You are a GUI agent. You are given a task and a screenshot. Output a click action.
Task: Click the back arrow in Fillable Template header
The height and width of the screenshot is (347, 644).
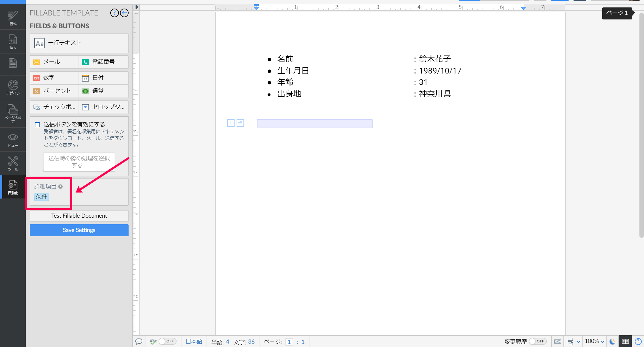[124, 13]
